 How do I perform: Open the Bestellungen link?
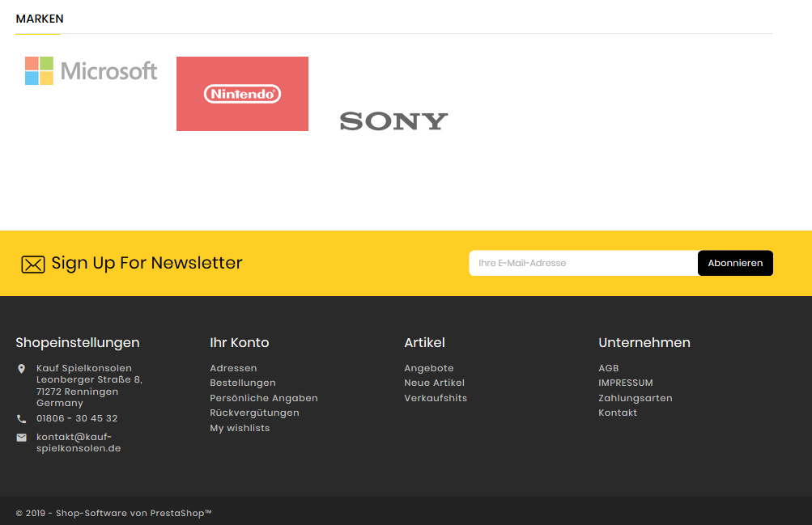[x=242, y=383]
